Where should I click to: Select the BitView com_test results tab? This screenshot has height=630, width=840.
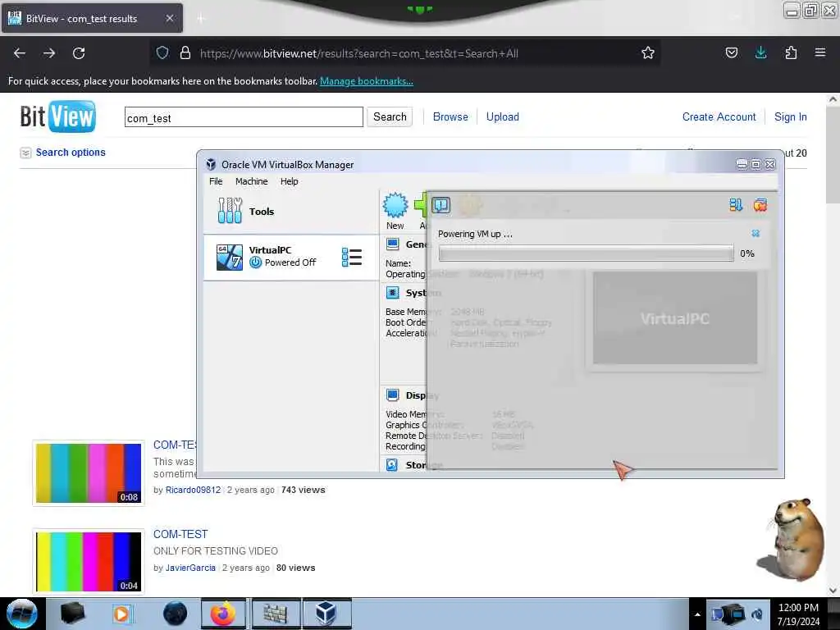click(x=92, y=18)
